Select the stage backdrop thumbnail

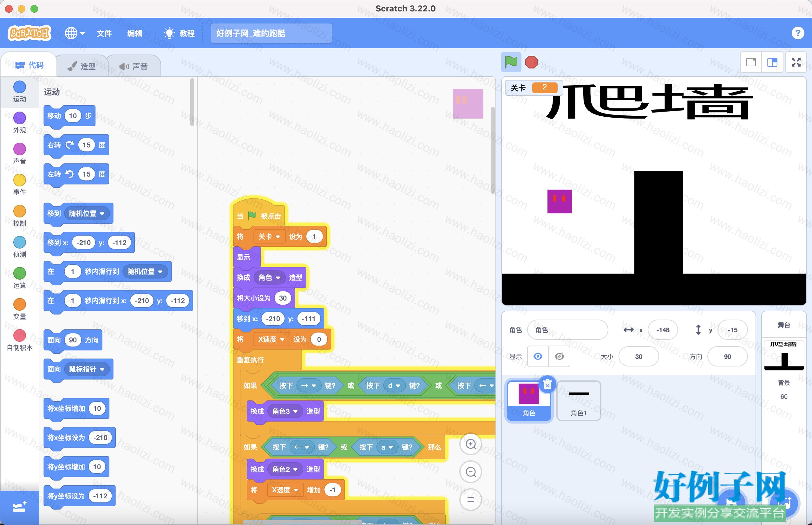tap(784, 356)
